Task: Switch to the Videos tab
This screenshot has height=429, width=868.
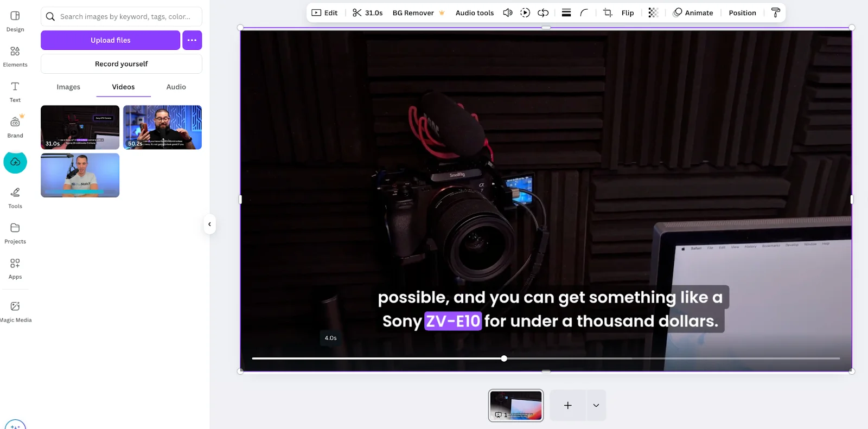Action: coord(123,87)
